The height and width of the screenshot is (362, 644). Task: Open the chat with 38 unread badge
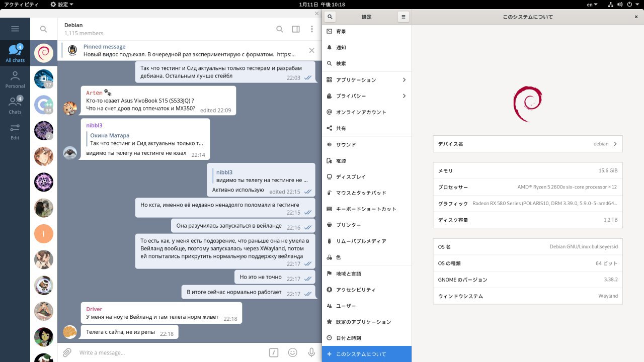tap(44, 105)
